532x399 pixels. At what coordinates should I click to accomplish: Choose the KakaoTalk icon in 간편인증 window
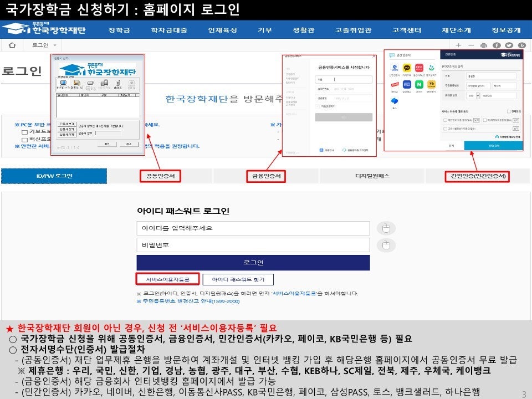coord(407,69)
